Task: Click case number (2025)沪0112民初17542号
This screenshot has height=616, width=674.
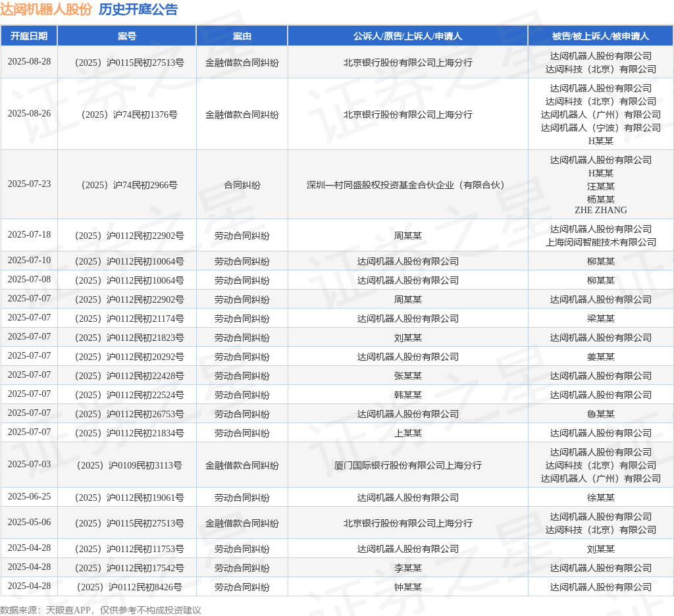Action: pos(130,568)
